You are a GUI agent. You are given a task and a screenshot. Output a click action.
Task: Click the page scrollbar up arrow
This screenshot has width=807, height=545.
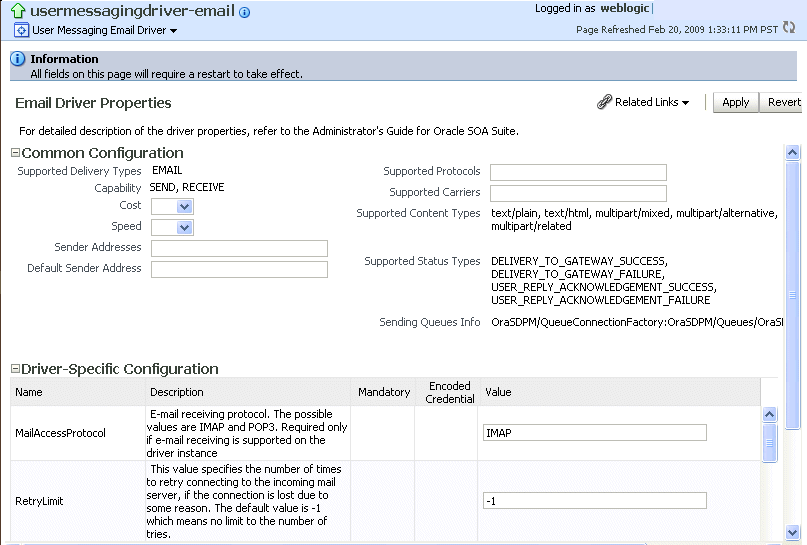[793, 152]
